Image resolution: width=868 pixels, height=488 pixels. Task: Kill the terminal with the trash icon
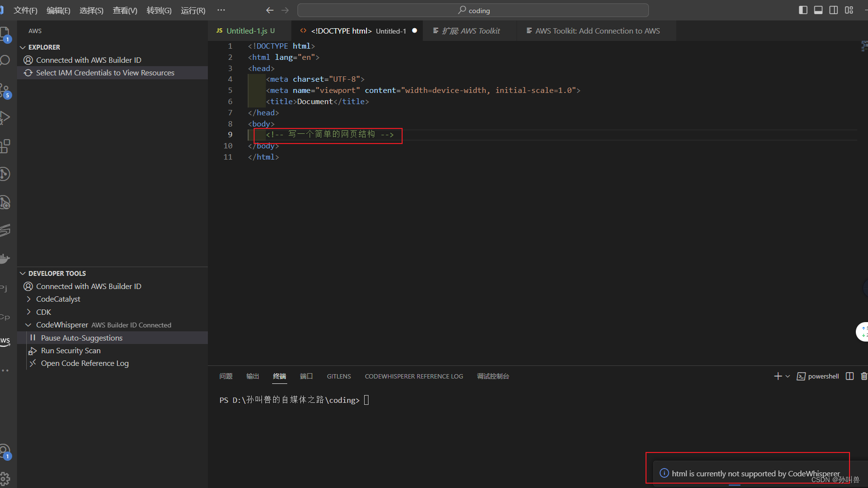click(864, 376)
